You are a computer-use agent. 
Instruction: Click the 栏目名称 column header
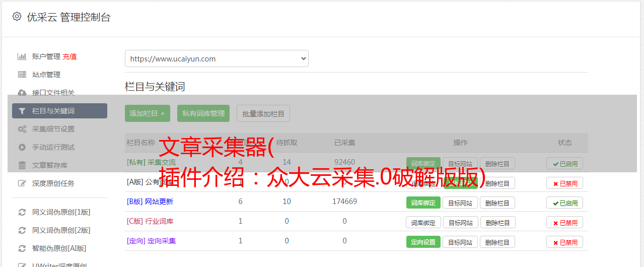141,143
